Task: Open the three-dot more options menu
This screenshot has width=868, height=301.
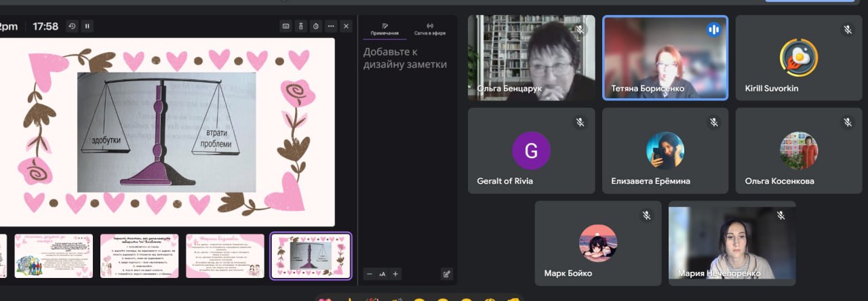Action: 331,26
